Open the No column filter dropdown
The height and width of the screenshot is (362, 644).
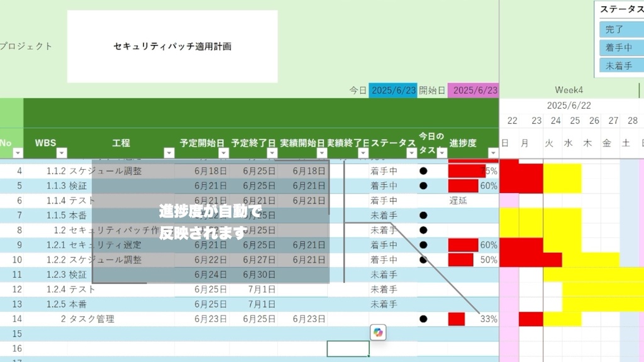pyautogui.click(x=17, y=153)
